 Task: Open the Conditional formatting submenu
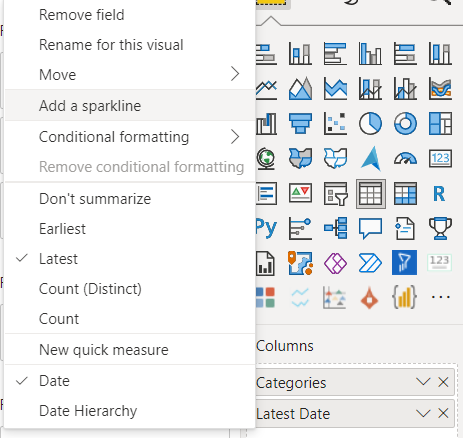tap(130, 137)
